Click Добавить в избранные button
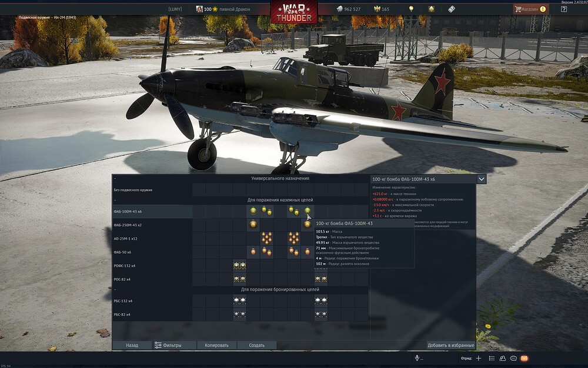588x368 pixels. [x=451, y=345]
